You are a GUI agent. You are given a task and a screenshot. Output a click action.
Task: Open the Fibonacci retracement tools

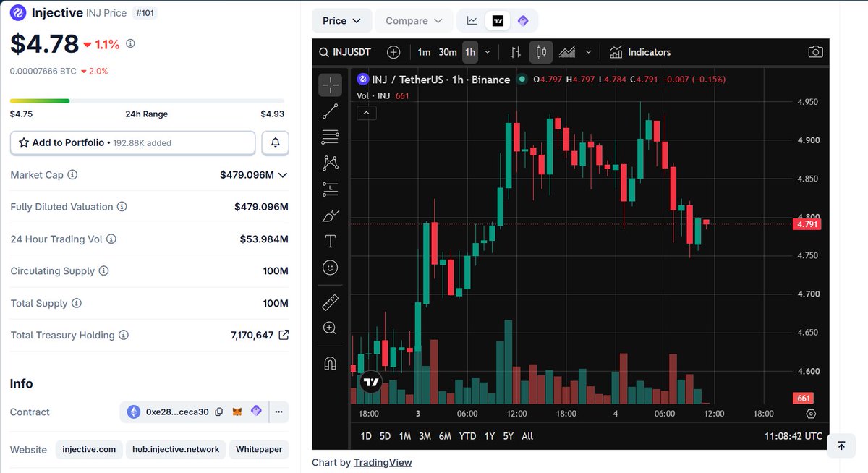click(331, 137)
